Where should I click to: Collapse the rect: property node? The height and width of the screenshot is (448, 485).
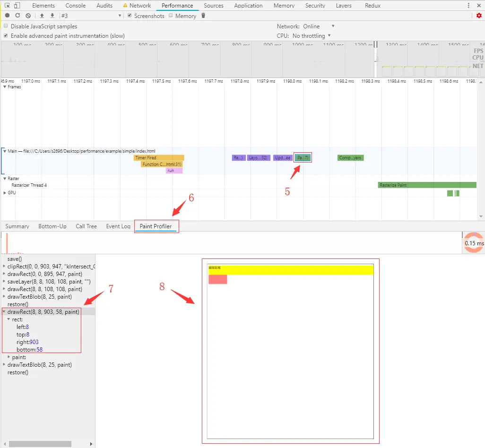pyautogui.click(x=9, y=319)
